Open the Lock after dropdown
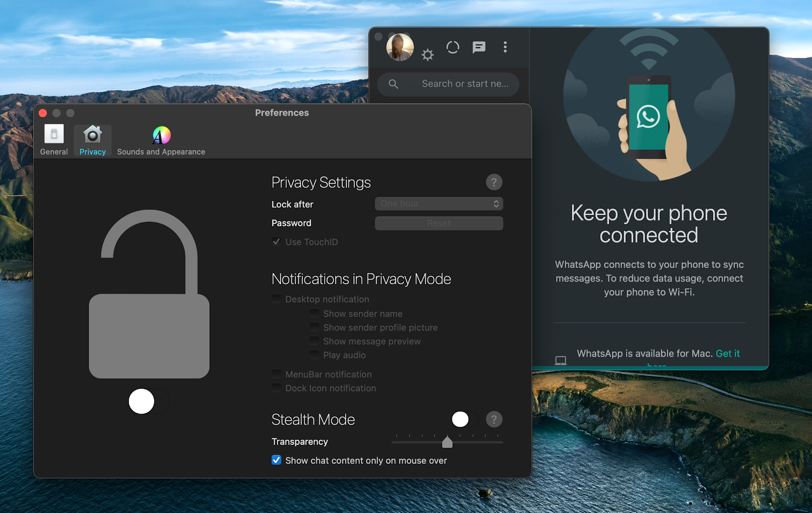 click(439, 203)
